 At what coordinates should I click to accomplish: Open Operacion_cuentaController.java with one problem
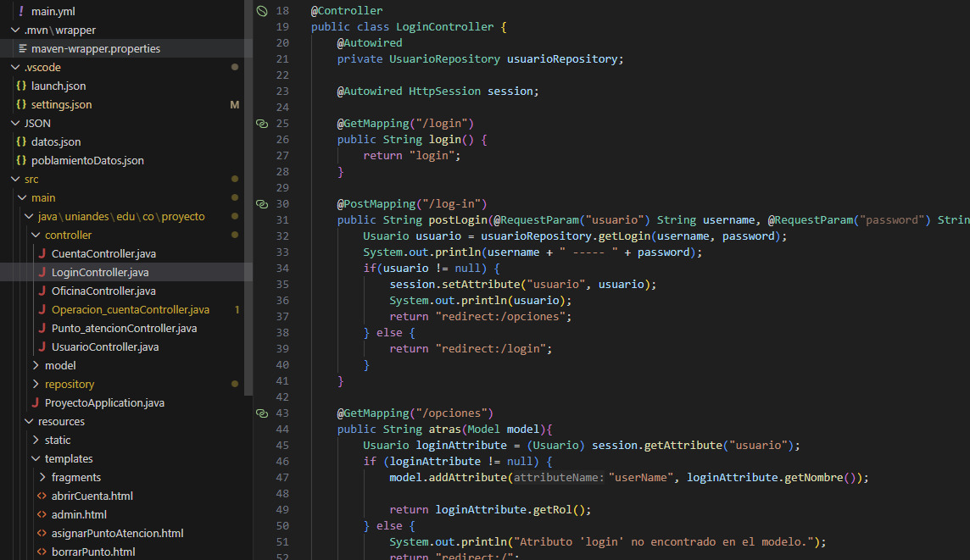tap(131, 309)
